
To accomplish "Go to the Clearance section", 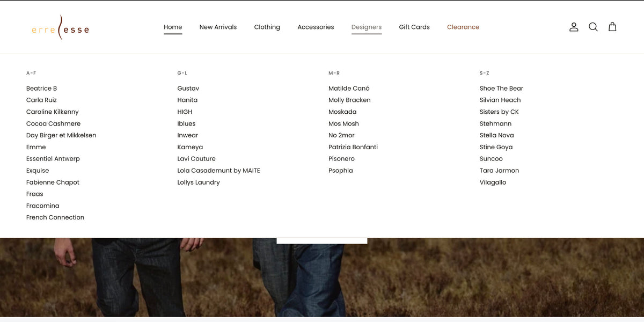I will tap(463, 27).
